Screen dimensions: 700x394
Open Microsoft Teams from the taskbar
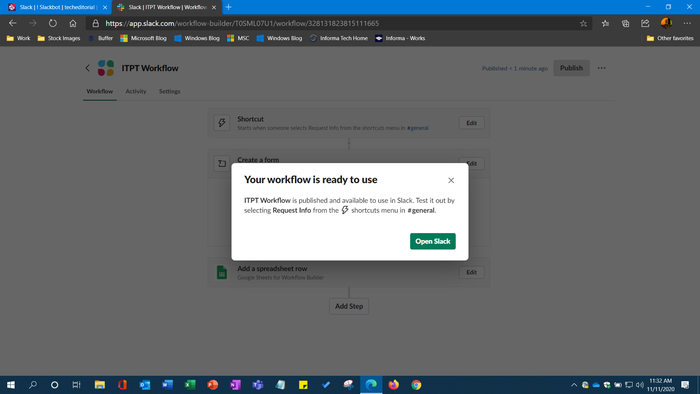click(x=258, y=385)
